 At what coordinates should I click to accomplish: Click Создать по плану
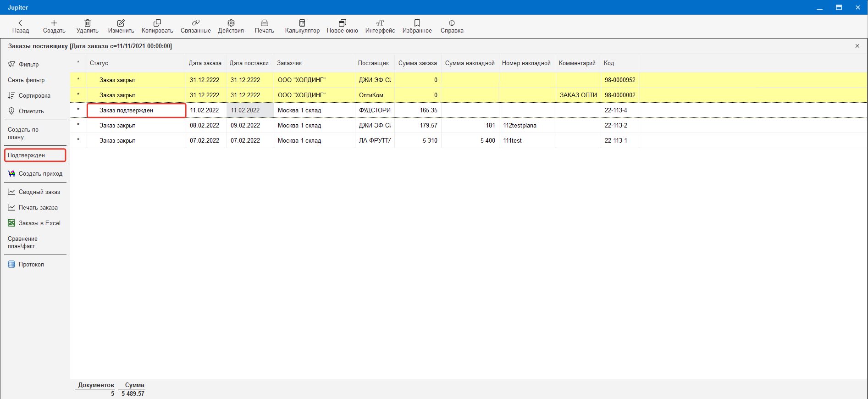click(23, 133)
